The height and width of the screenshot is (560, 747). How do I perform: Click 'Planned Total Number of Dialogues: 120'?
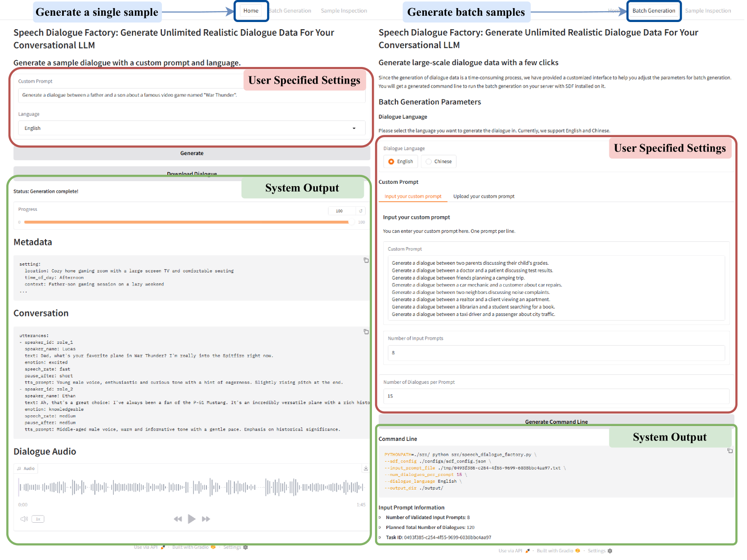430,528
